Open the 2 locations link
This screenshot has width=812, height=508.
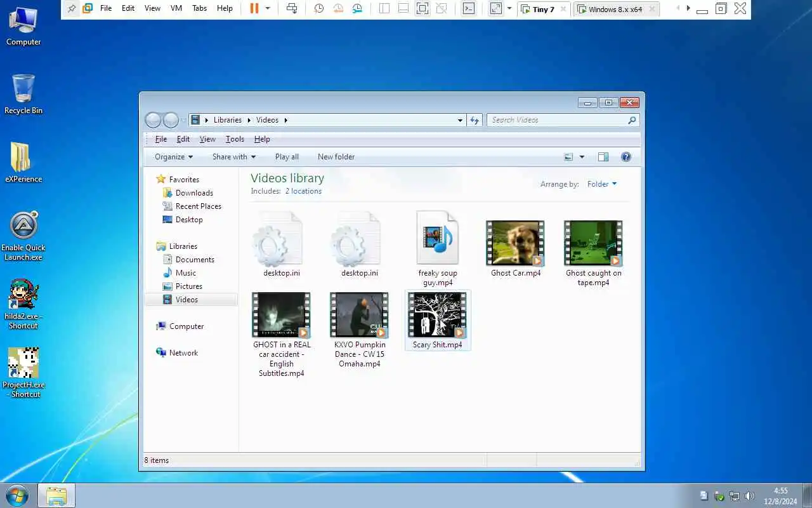(x=303, y=191)
